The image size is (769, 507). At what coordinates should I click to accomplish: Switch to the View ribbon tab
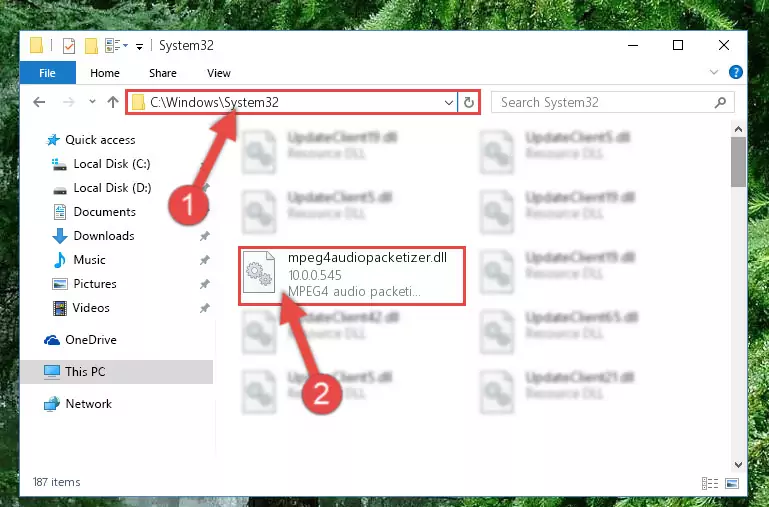pyautogui.click(x=219, y=73)
